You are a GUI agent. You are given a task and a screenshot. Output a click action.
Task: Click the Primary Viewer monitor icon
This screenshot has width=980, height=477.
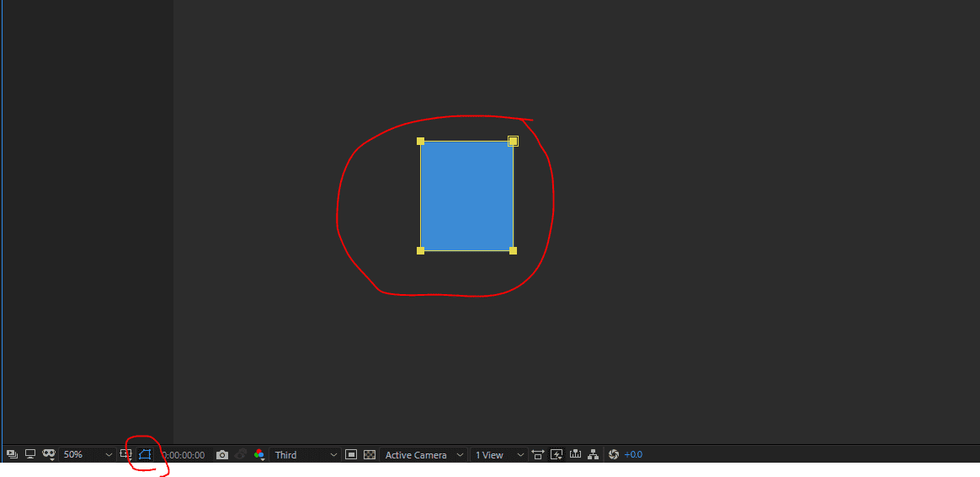[x=30, y=454]
